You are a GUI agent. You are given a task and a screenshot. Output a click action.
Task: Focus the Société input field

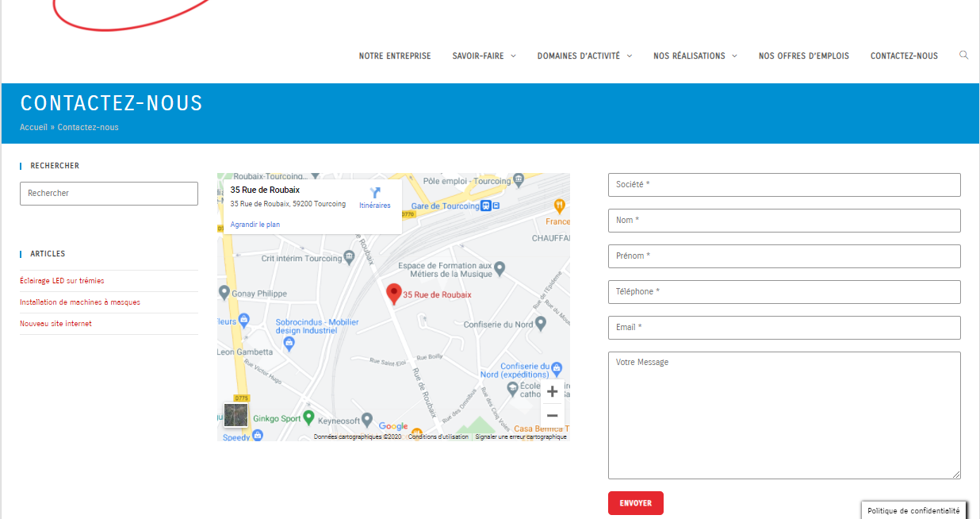pyautogui.click(x=784, y=185)
